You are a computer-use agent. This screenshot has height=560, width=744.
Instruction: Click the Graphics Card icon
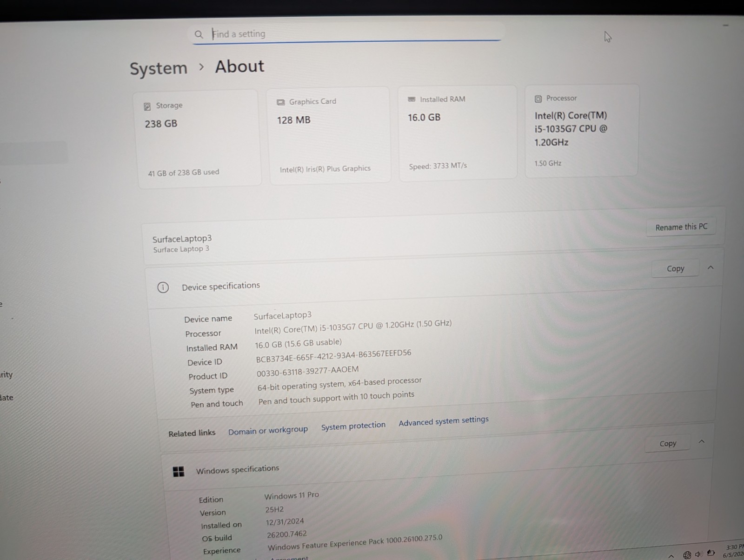pos(280,102)
